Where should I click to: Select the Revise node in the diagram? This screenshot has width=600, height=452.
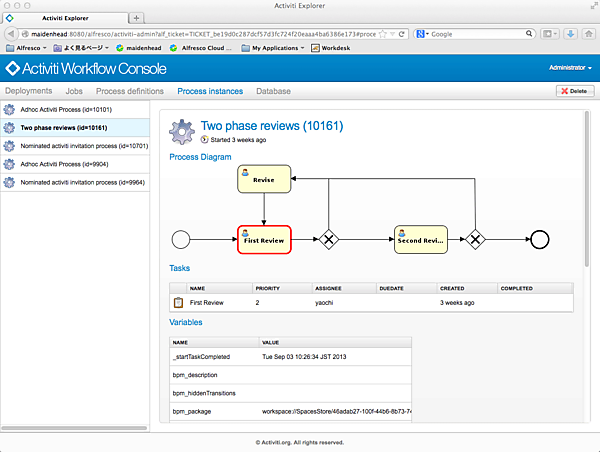point(264,180)
